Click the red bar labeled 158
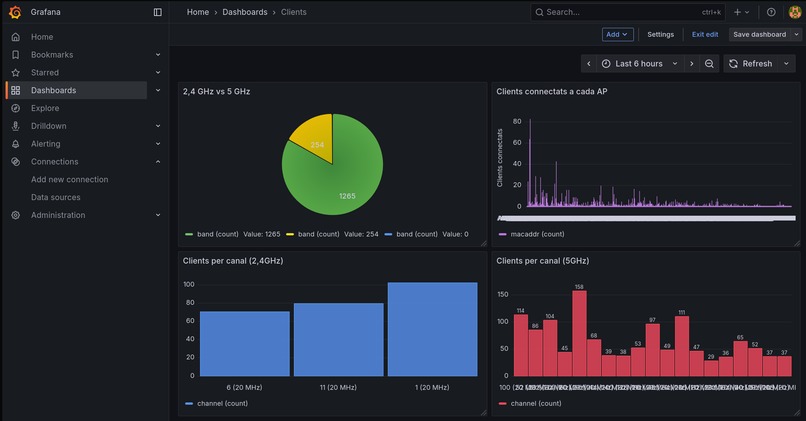This screenshot has width=806, height=421. pyautogui.click(x=579, y=333)
